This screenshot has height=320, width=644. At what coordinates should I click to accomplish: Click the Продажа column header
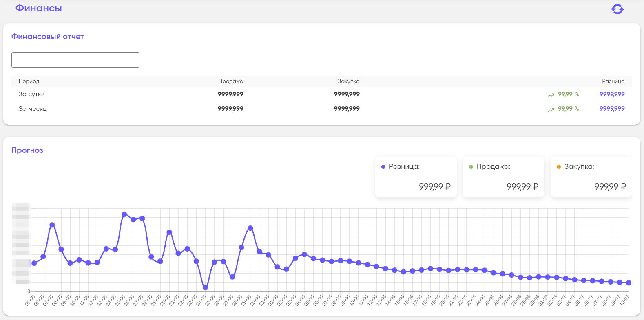click(x=231, y=82)
